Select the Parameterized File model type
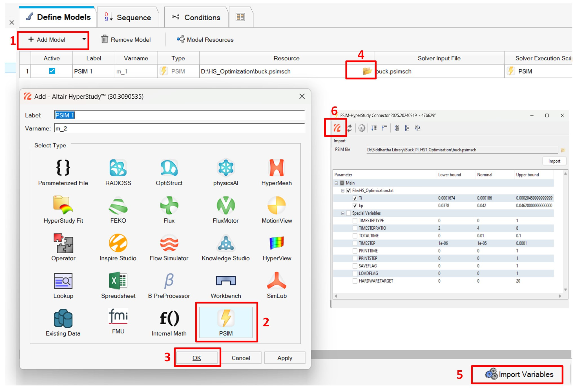This screenshot has height=392, width=575. click(x=63, y=172)
